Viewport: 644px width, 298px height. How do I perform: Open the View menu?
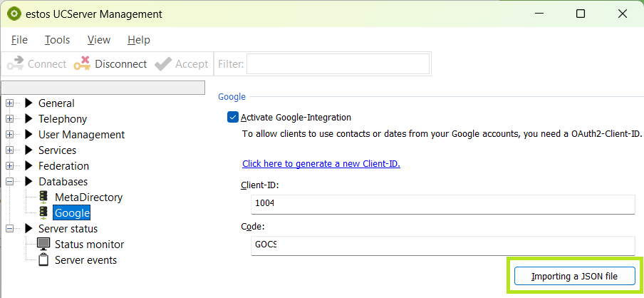tap(99, 40)
